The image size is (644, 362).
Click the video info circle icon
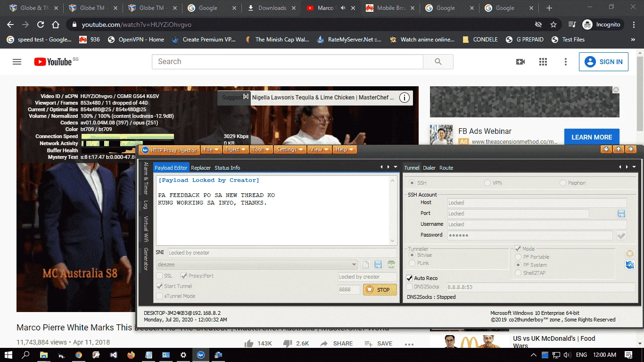pyautogui.click(x=405, y=98)
